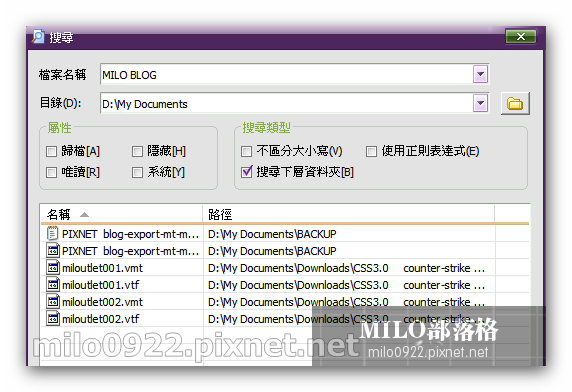Click the search magnifier icon in title bar

tap(38, 36)
